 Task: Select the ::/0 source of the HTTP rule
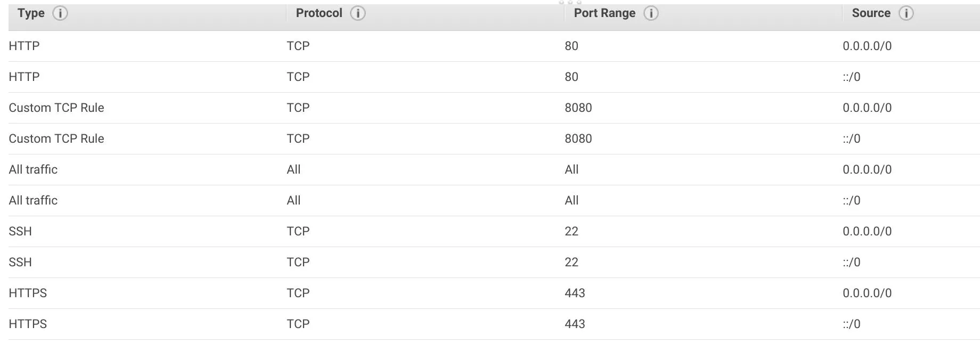click(x=851, y=77)
